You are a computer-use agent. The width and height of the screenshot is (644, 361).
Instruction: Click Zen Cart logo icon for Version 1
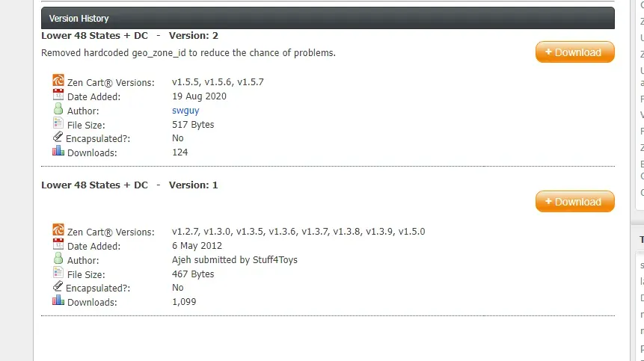click(58, 229)
